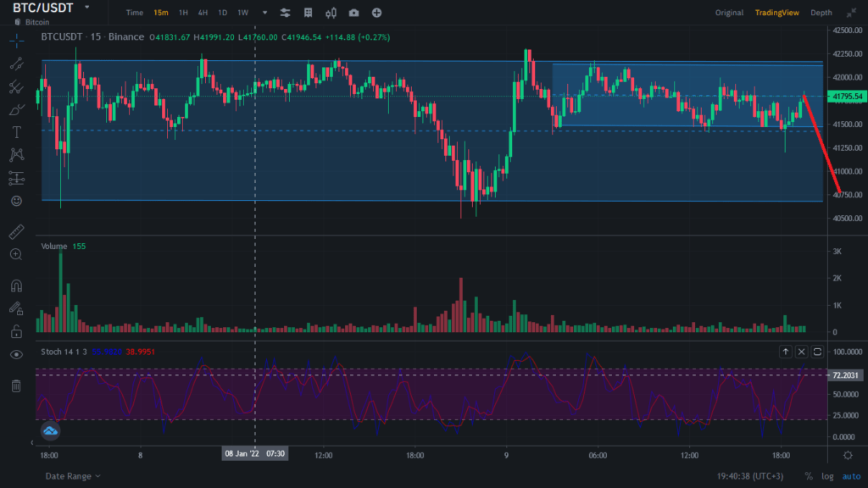Expand the BTC/USDT pair dropdown
Image resolution: width=868 pixels, height=488 pixels.
point(87,7)
